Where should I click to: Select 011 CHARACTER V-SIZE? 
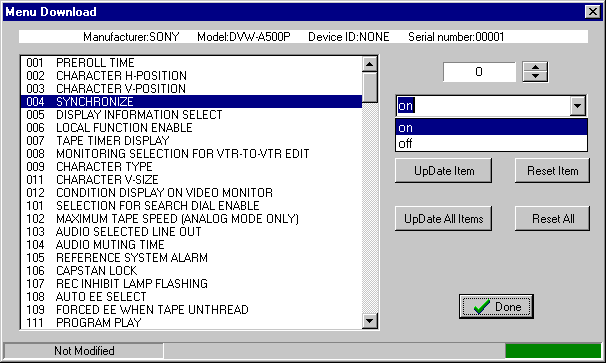click(x=191, y=179)
